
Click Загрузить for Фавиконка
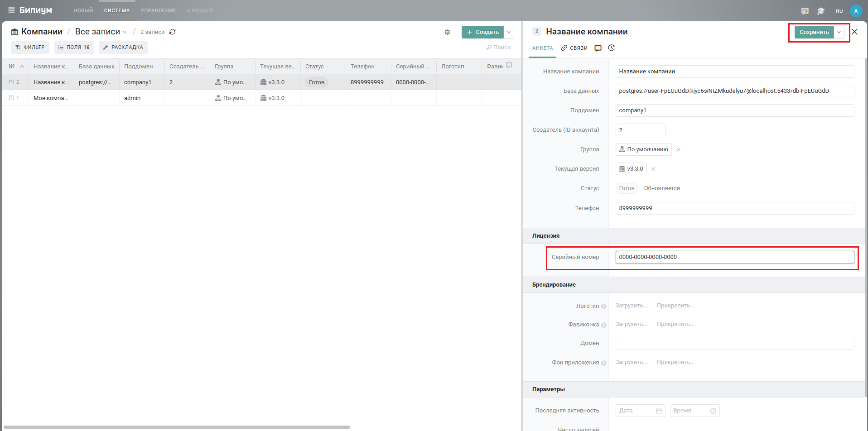pos(631,324)
